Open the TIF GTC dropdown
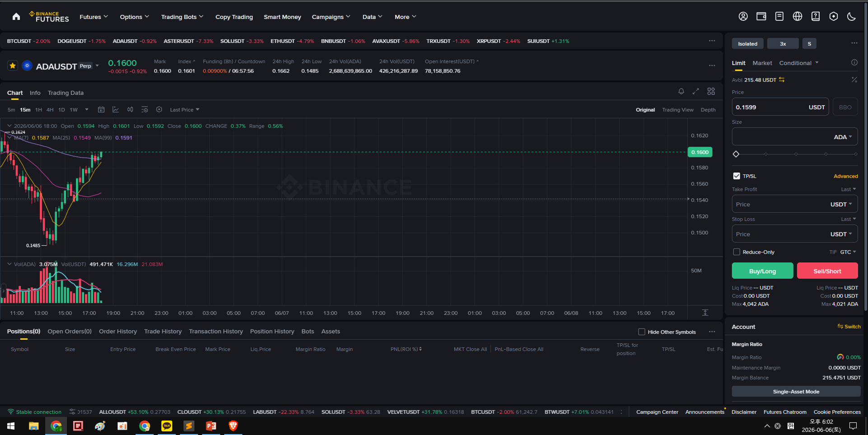This screenshot has height=435, width=868. click(848, 252)
